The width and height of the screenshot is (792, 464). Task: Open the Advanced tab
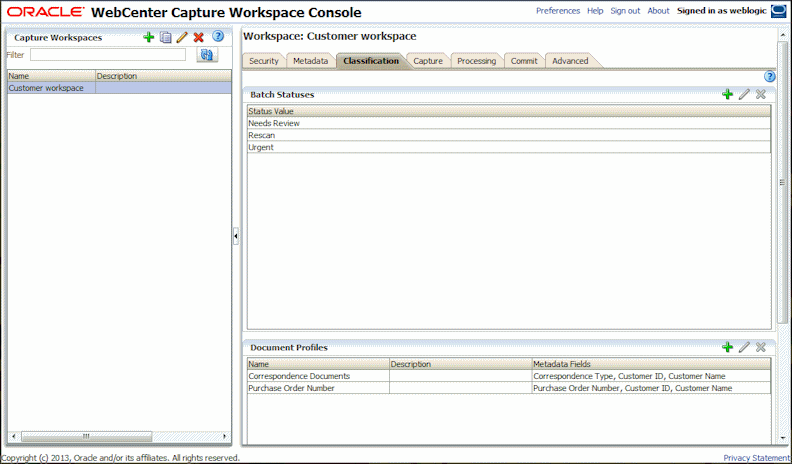coord(570,61)
